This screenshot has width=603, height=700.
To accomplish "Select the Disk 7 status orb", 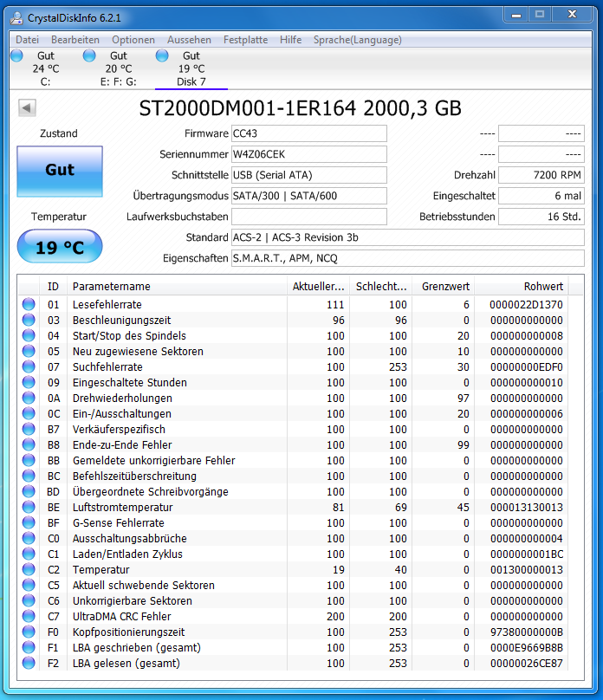I will click(162, 55).
